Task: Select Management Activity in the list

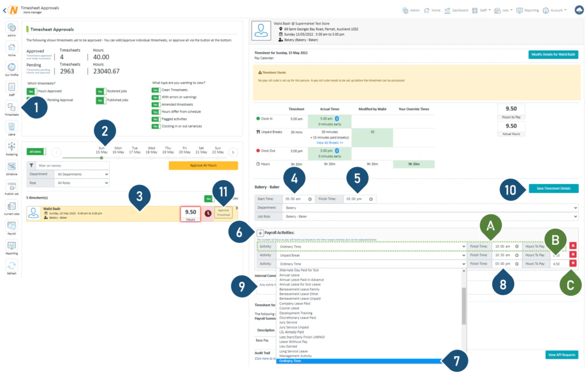Action: (x=295, y=356)
